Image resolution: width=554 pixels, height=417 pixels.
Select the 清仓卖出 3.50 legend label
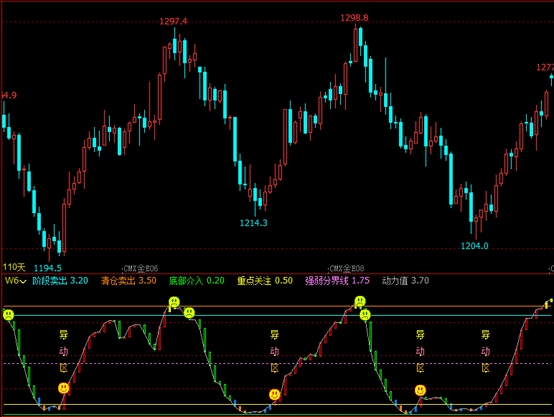129,281
